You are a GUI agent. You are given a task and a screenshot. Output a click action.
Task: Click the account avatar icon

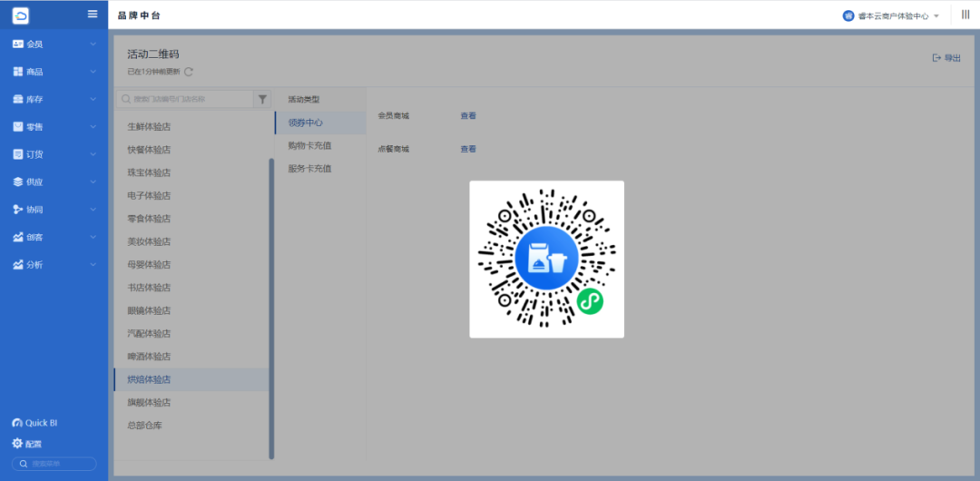[x=848, y=15]
